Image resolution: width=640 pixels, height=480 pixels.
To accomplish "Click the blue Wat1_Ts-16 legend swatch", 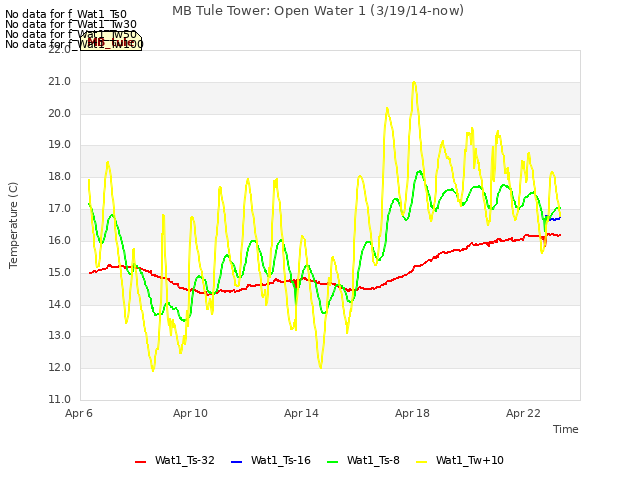I will (236, 462).
